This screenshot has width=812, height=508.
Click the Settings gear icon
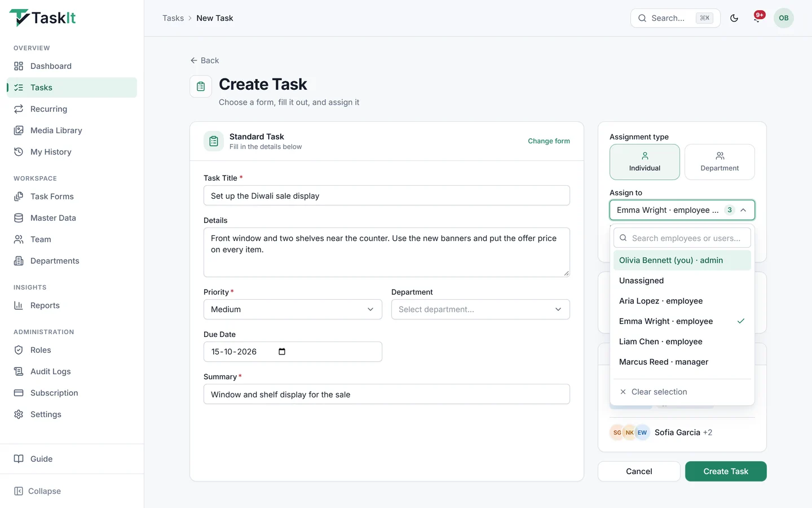point(19,414)
